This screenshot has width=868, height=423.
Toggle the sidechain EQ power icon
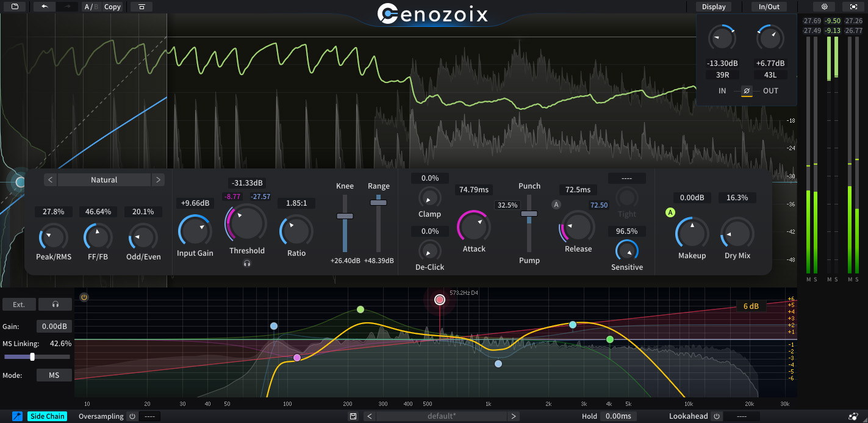coord(84,297)
